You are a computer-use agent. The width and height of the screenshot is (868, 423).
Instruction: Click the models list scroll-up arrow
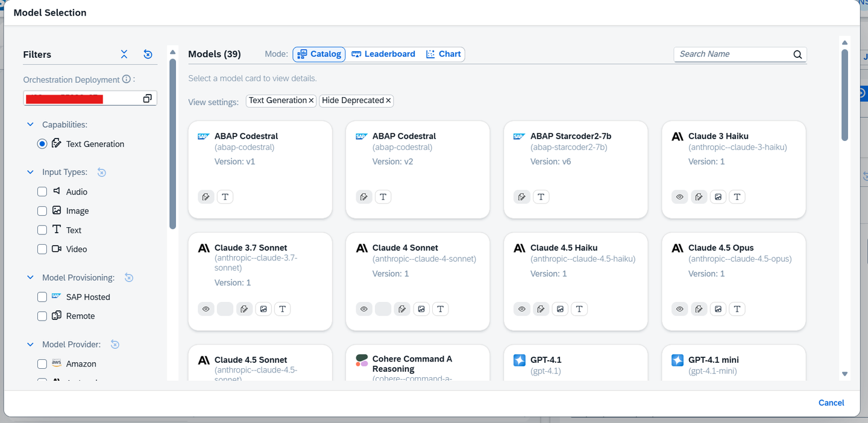(x=844, y=43)
